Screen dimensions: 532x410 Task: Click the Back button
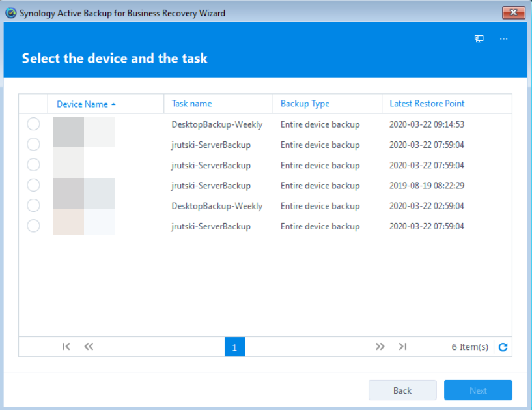pyautogui.click(x=402, y=390)
